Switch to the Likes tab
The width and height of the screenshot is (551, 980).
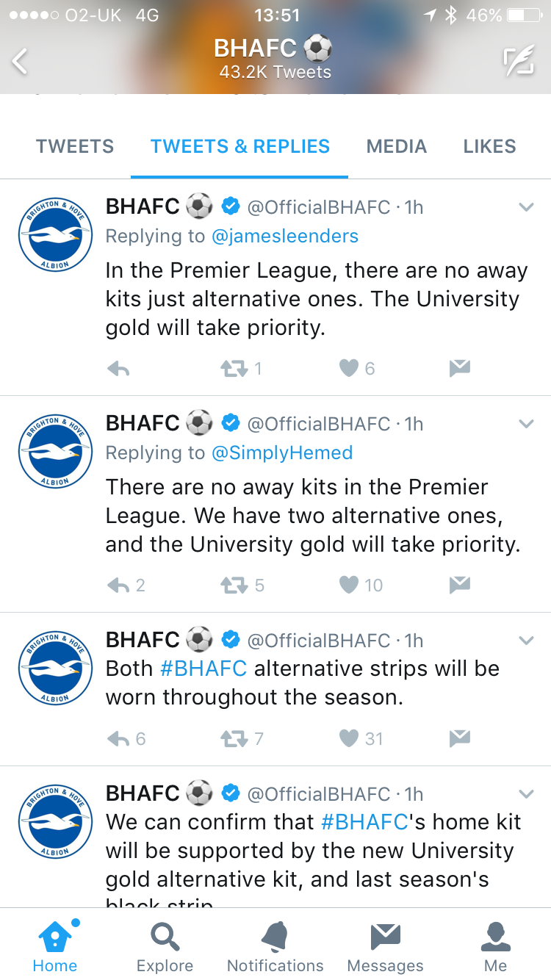point(489,146)
